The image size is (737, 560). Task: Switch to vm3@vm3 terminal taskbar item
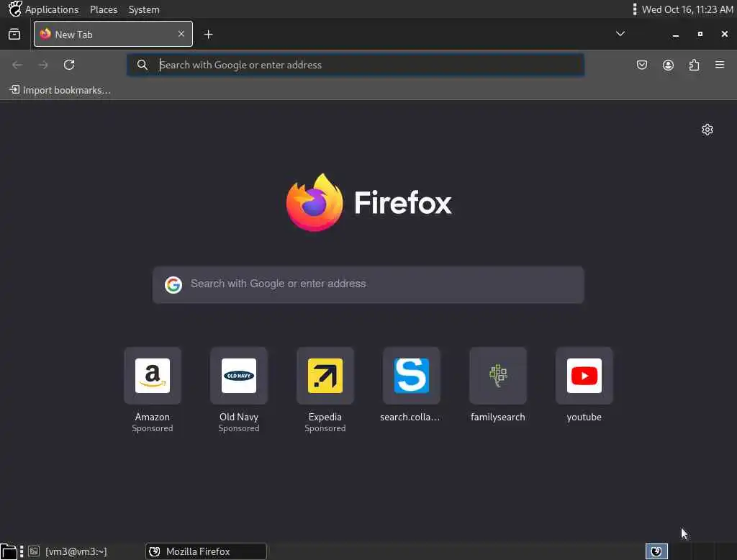67,551
